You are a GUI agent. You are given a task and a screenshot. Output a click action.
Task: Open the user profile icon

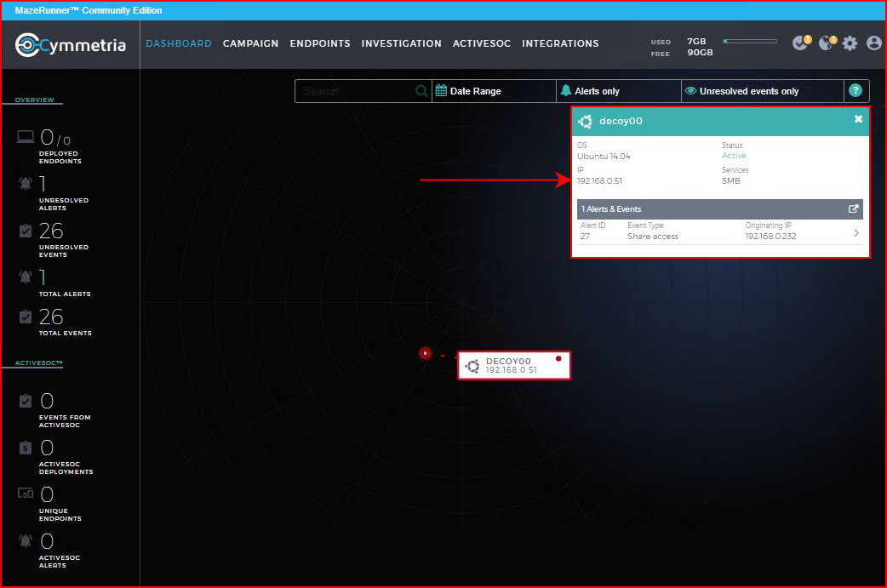874,43
